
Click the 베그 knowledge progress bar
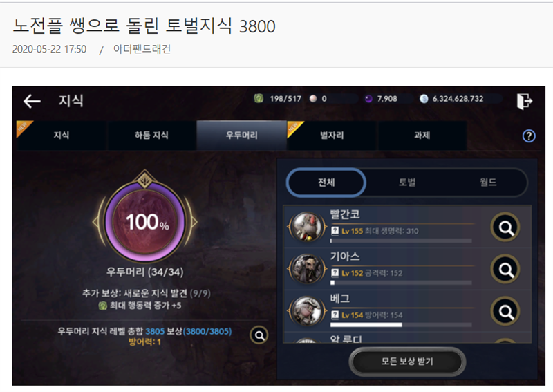[x=401, y=325]
